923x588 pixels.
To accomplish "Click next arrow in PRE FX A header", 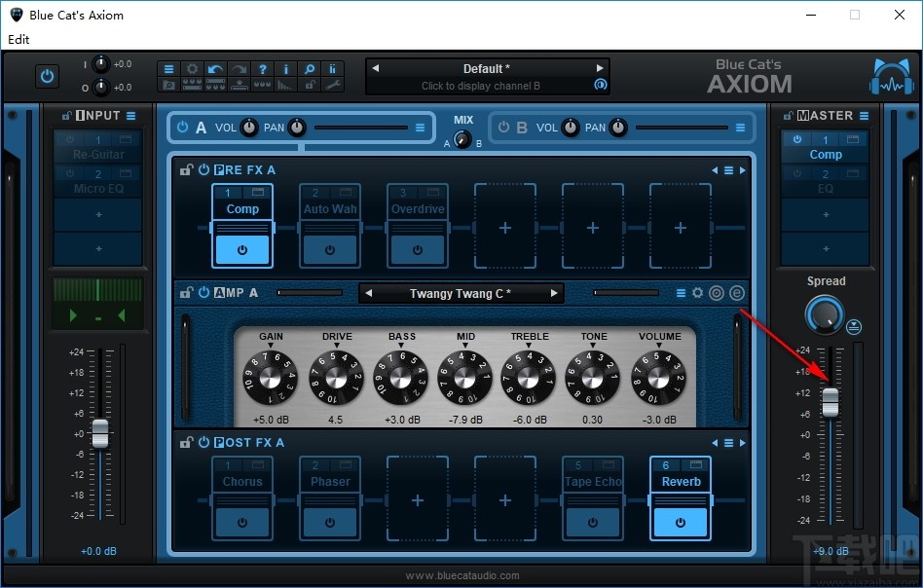I will point(742,170).
